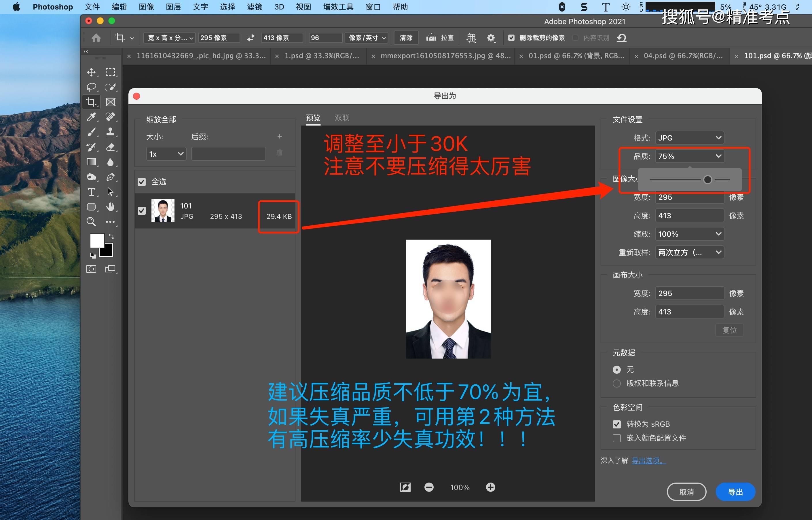This screenshot has width=812, height=520.
Task: Zoom in the export preview
Action: pos(490,487)
